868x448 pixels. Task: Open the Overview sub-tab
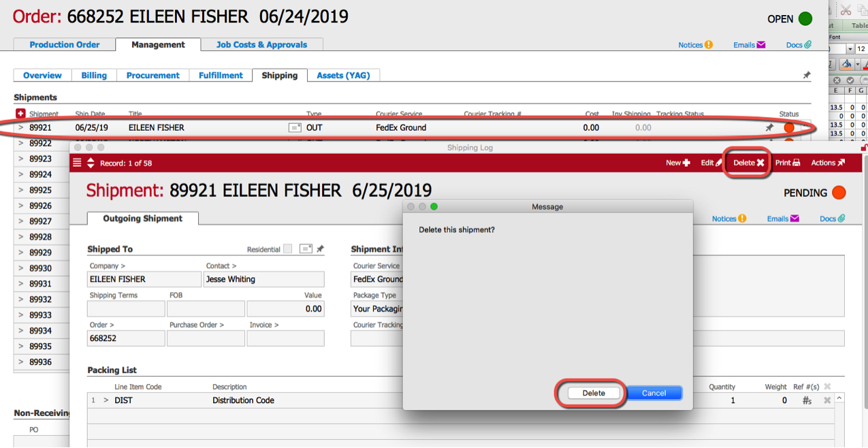pyautogui.click(x=42, y=75)
